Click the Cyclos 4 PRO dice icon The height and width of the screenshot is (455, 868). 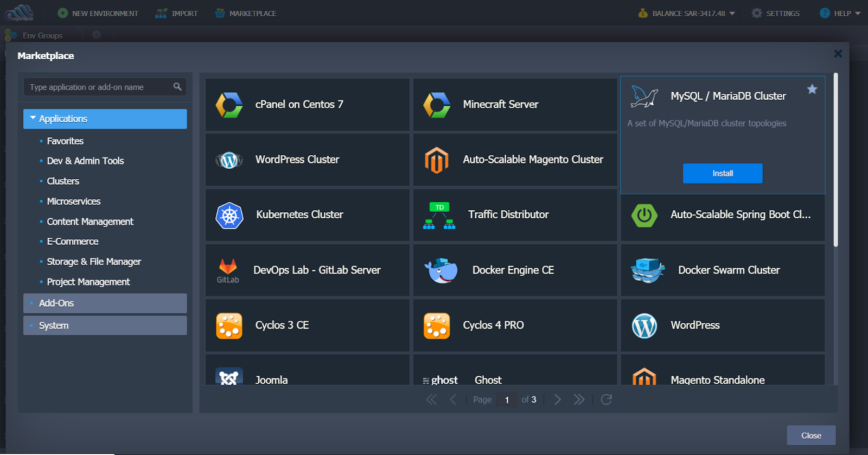(437, 326)
